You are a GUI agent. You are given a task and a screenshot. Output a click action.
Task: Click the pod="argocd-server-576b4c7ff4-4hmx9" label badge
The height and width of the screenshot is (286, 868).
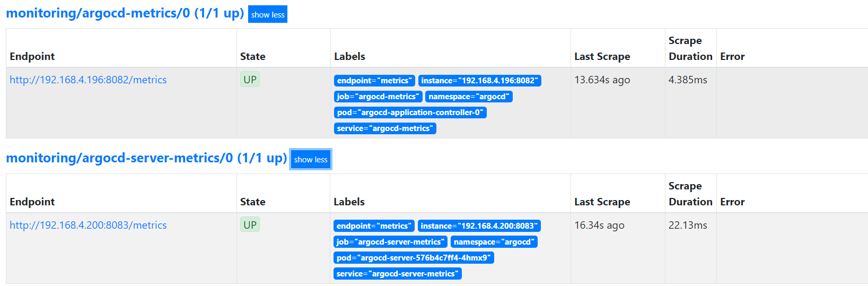click(414, 258)
